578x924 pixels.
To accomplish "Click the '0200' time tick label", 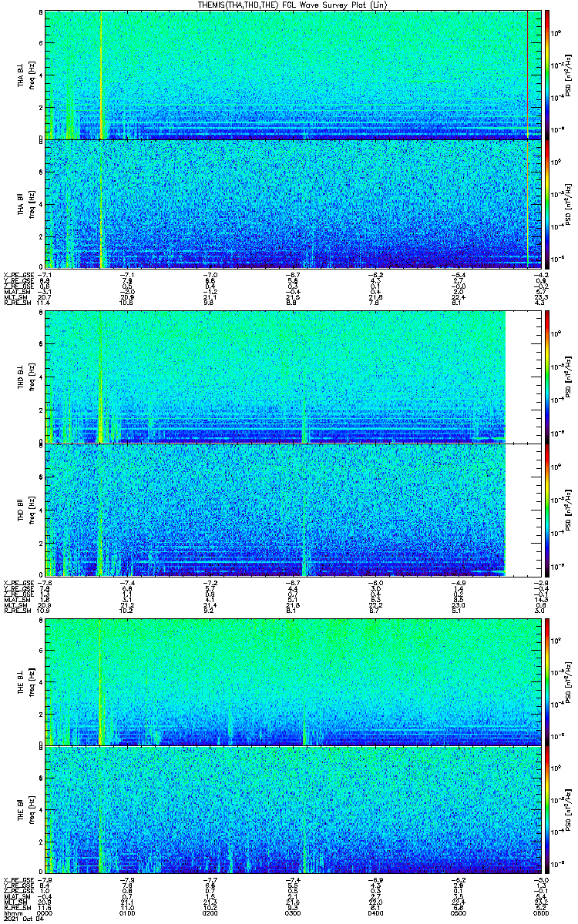I will 210,913.
